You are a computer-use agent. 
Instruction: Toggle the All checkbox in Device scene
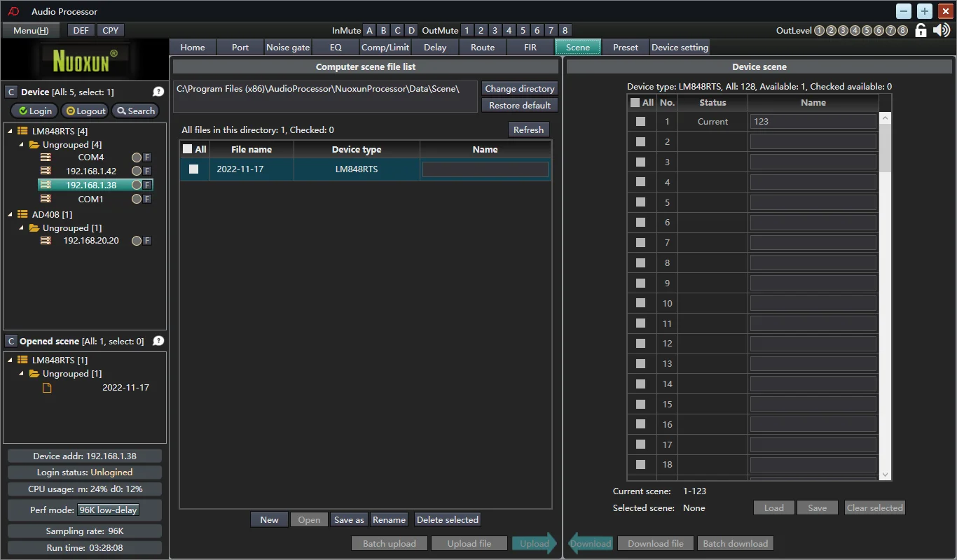coord(635,102)
